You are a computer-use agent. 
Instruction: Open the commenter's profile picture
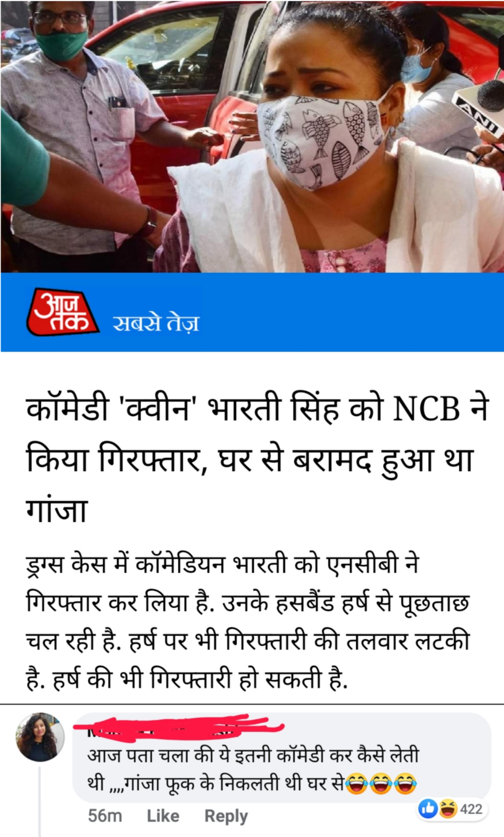(x=40, y=737)
